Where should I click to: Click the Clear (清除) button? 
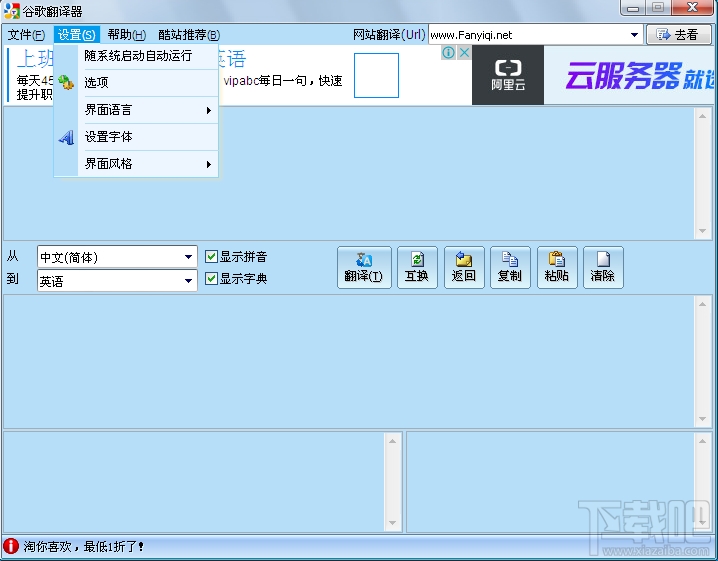point(603,267)
